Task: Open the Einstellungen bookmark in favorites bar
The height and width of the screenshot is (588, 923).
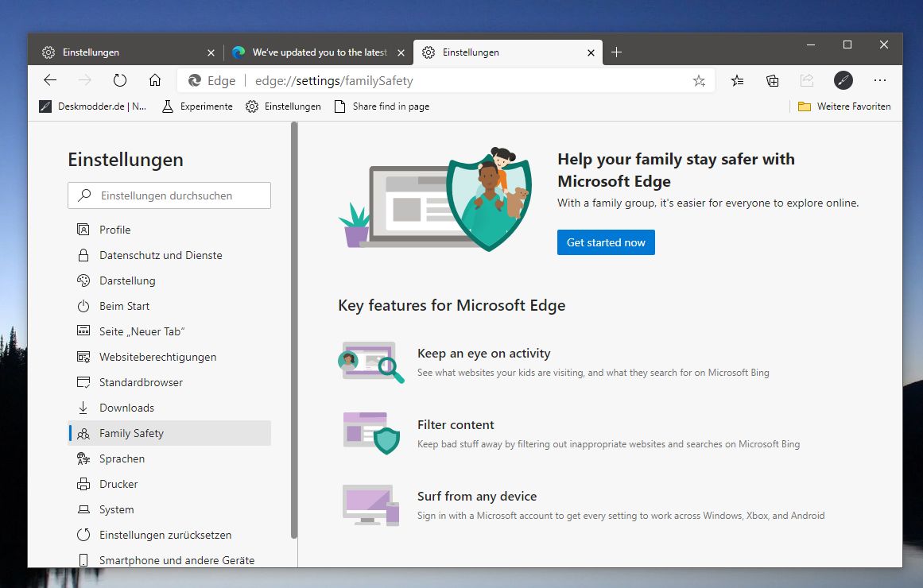Action: point(284,106)
